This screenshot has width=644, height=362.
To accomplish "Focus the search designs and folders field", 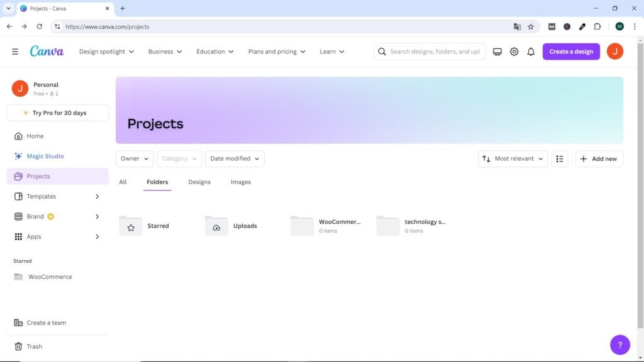I will coord(434,52).
